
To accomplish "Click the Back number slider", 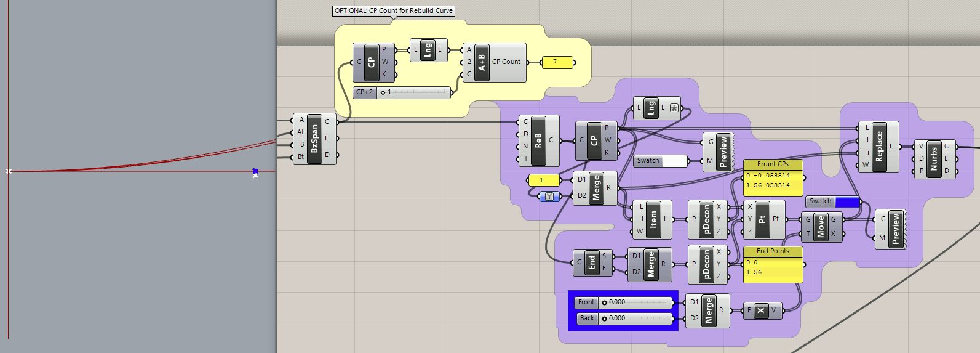I will (625, 319).
